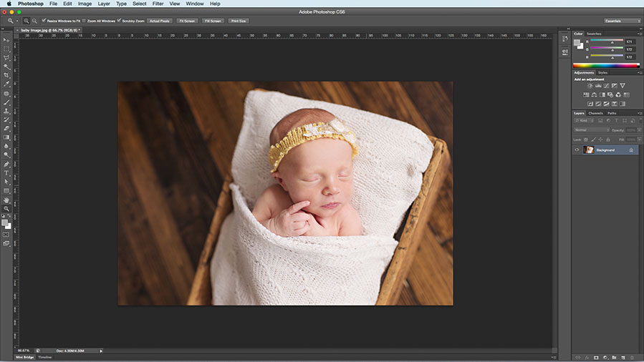Image resolution: width=644 pixels, height=362 pixels.
Task: Enable Zoom All Windows checkbox
Action: tap(85, 21)
